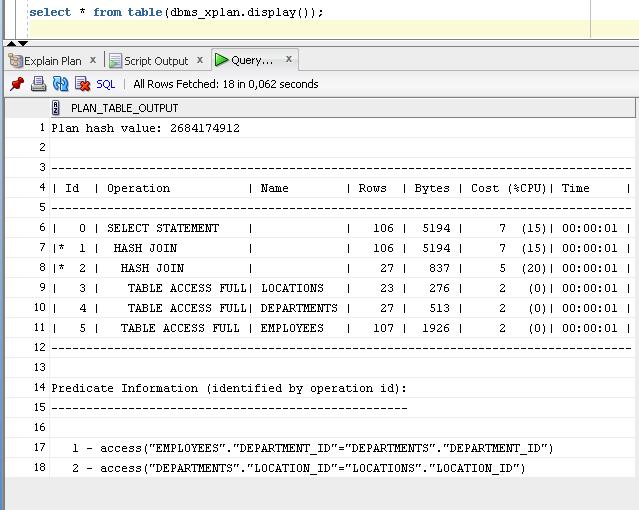Click the SQL link in results toolbar
639x510 pixels.
[106, 84]
